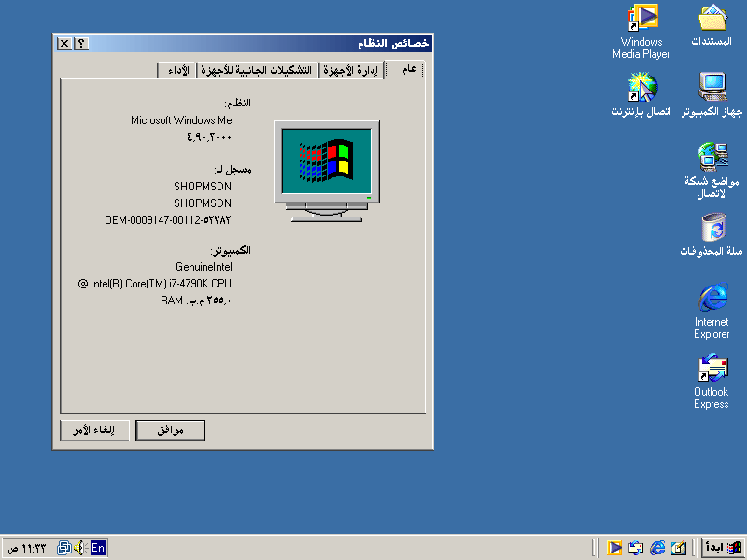Image resolution: width=747 pixels, height=560 pixels.
Task: Click the question mark help button
Action: (x=81, y=44)
